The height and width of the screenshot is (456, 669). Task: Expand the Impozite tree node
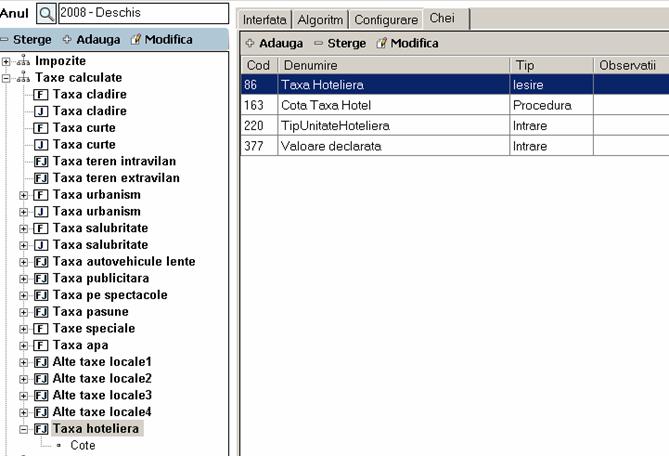click(x=7, y=61)
